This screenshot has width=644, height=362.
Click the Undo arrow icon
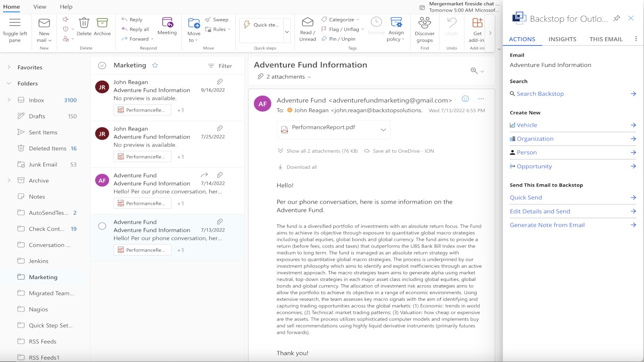click(x=452, y=22)
